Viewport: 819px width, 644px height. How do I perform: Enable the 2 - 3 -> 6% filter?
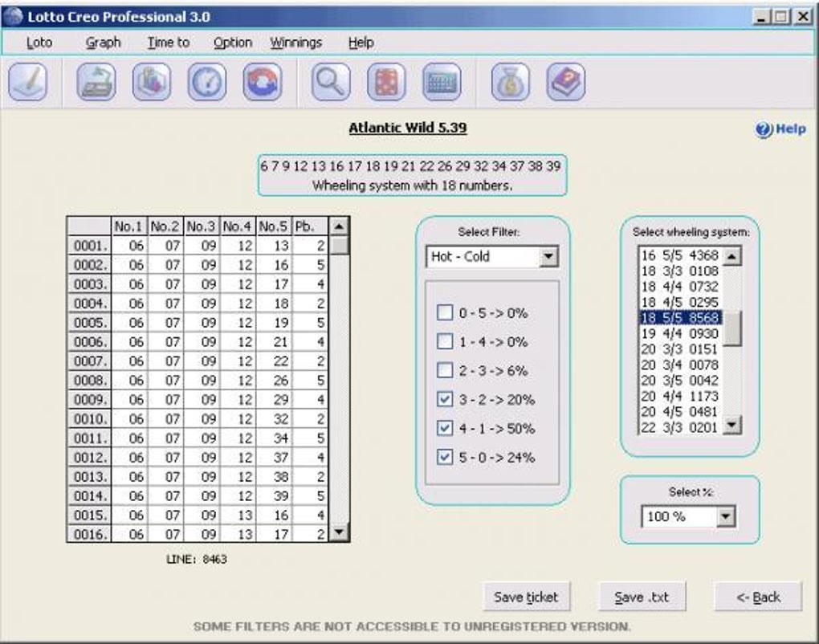[x=445, y=370]
